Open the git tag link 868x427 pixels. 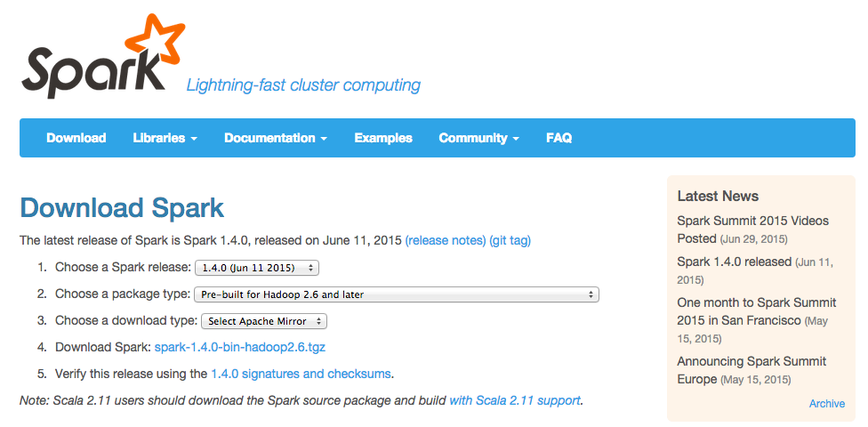click(510, 241)
